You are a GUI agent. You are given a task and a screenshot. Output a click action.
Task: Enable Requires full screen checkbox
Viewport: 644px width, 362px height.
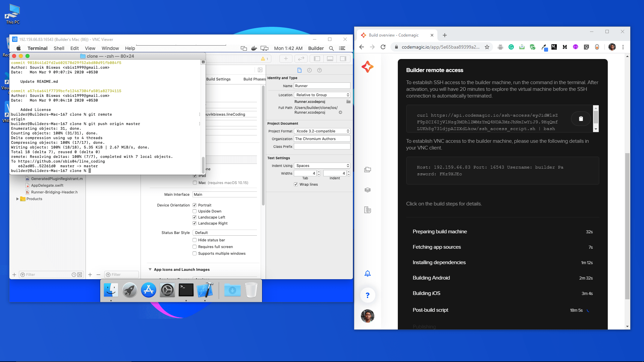195,247
